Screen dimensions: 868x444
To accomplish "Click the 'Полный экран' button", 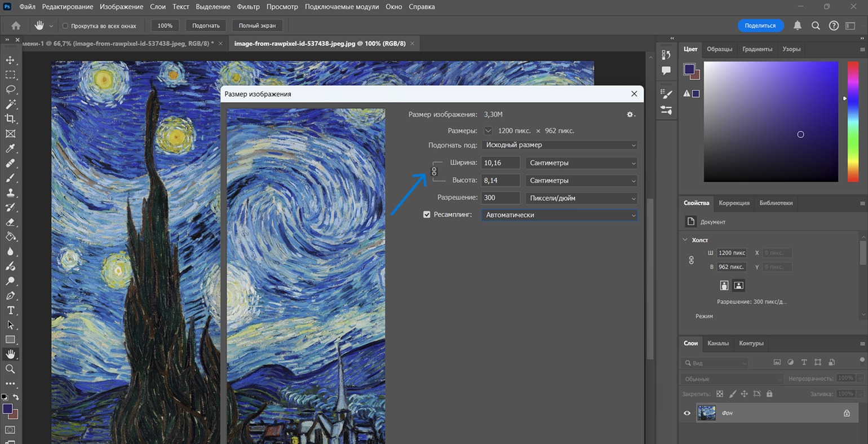I will pos(257,25).
